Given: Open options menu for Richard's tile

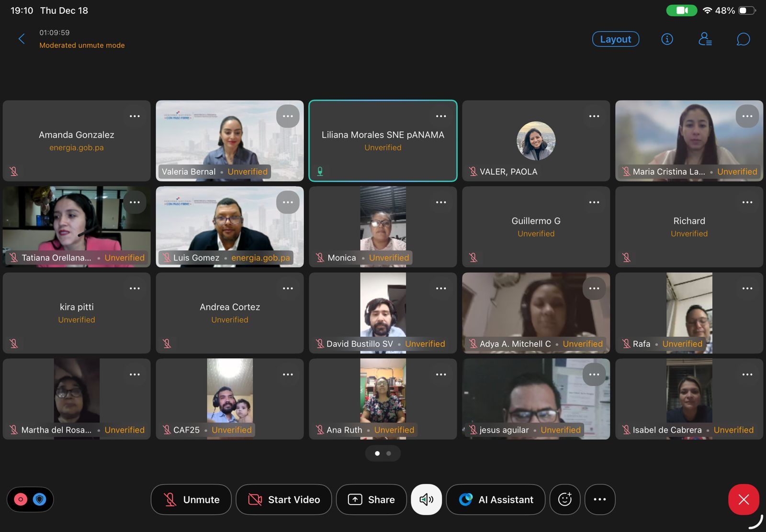Looking at the screenshot, I should 747,202.
